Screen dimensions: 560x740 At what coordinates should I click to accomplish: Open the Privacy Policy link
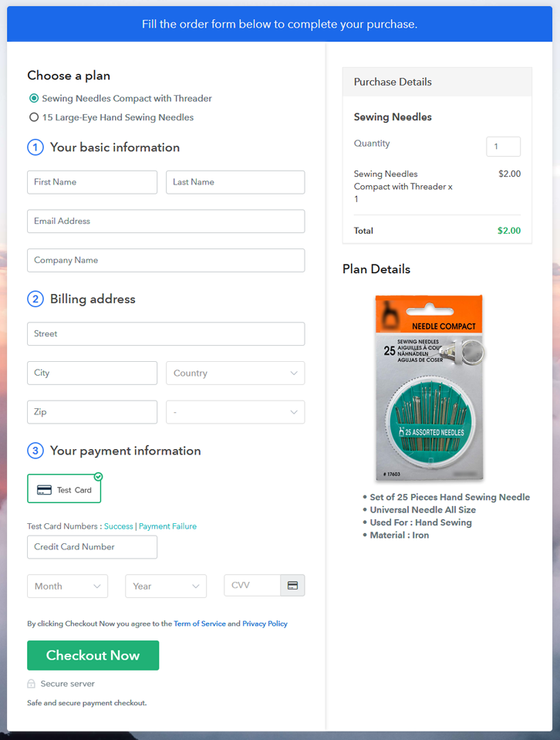tap(265, 623)
